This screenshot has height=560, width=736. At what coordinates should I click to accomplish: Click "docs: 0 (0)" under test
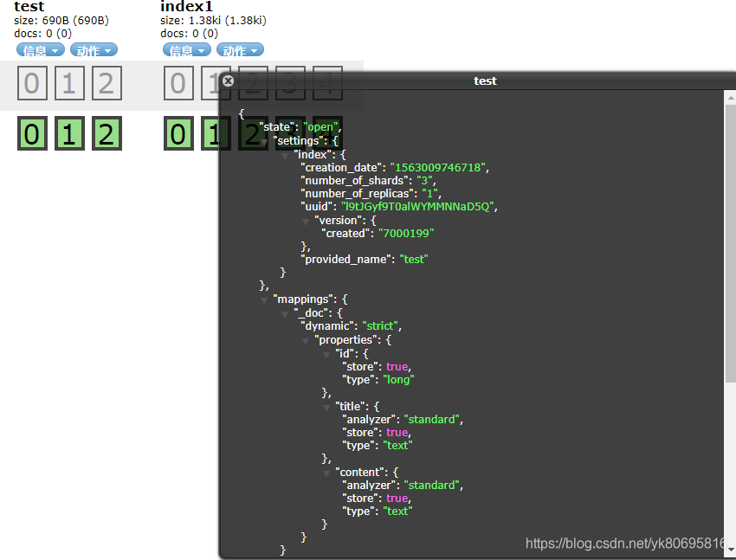42,34
